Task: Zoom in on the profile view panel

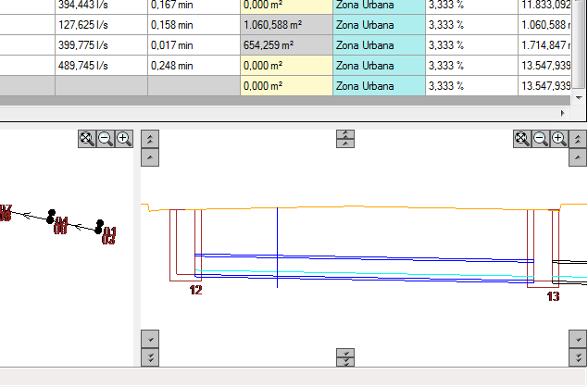Action: tap(558, 139)
